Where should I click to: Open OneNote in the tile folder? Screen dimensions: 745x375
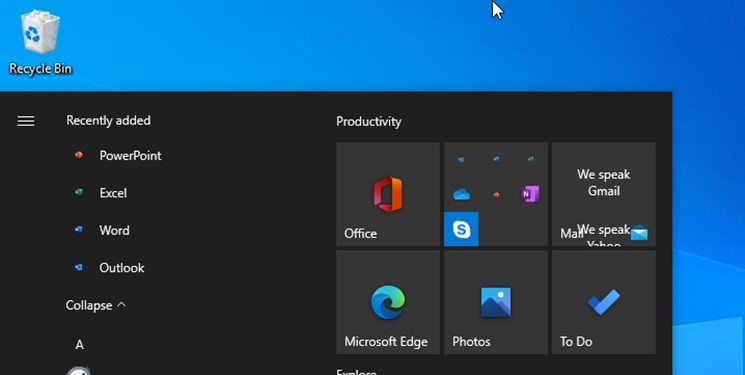pos(530,194)
